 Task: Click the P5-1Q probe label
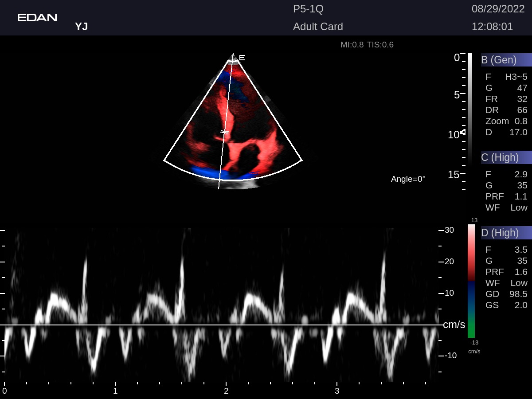(309, 9)
